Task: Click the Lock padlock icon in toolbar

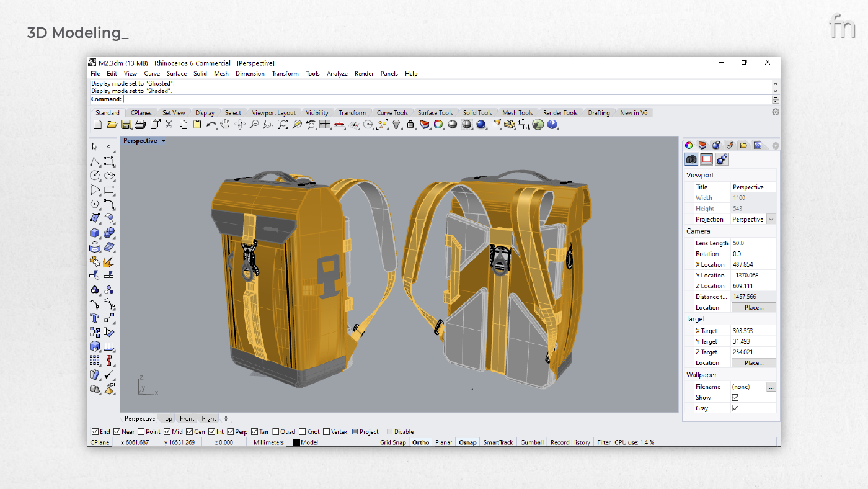Action: click(x=410, y=125)
